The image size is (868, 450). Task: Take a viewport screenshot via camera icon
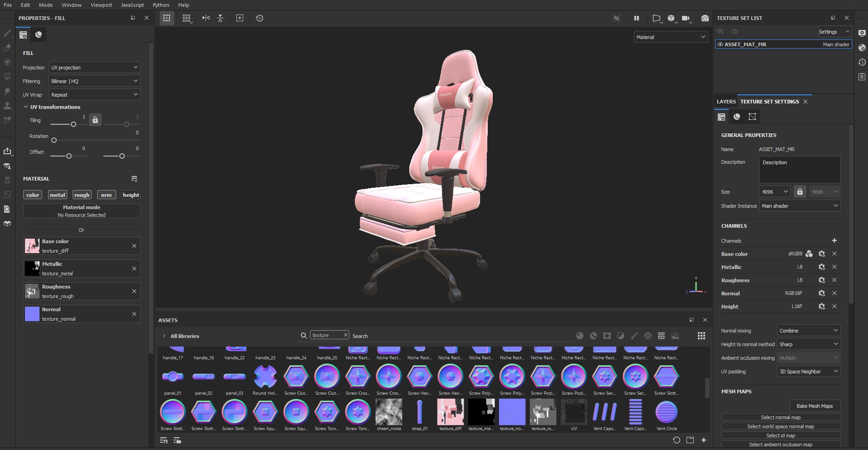[705, 18]
